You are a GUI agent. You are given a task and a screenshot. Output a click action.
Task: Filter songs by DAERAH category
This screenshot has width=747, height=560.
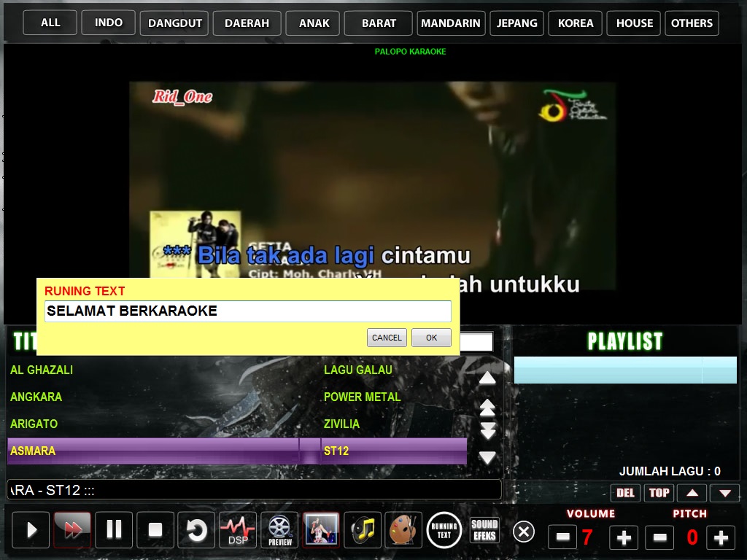(x=247, y=23)
